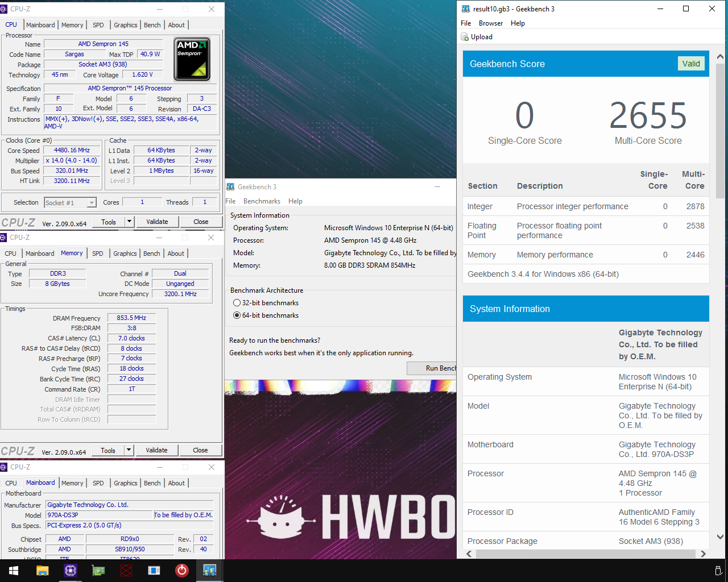Screen dimensions: 728x582
Task: Expand Tools arrow in CPU-Z Memory window
Action: pyautogui.click(x=129, y=450)
